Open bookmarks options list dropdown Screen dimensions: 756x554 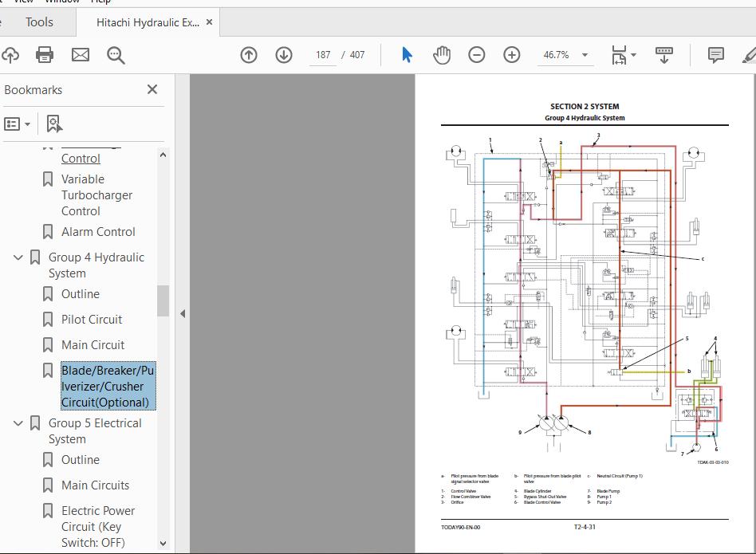click(18, 124)
